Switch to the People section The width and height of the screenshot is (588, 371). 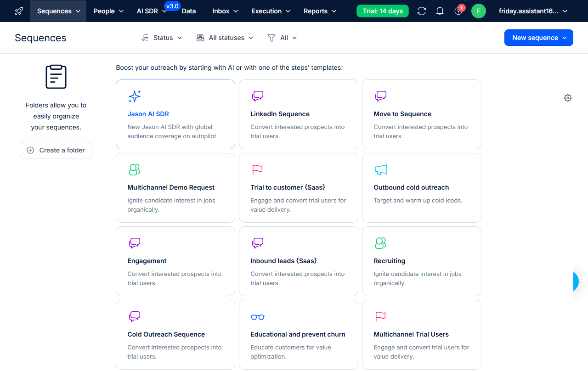(x=108, y=11)
